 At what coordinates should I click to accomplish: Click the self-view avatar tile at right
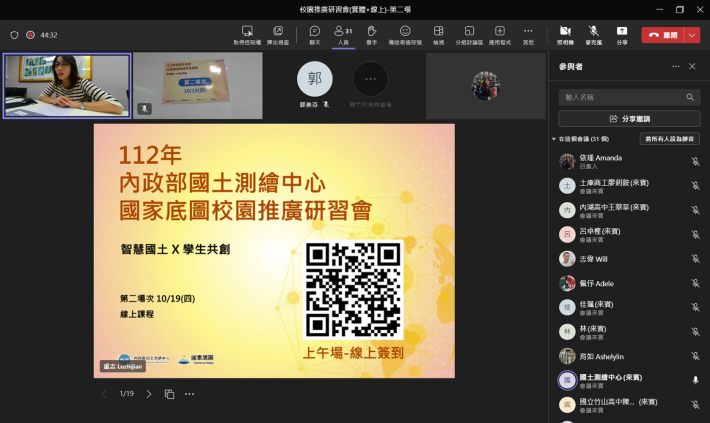485,86
